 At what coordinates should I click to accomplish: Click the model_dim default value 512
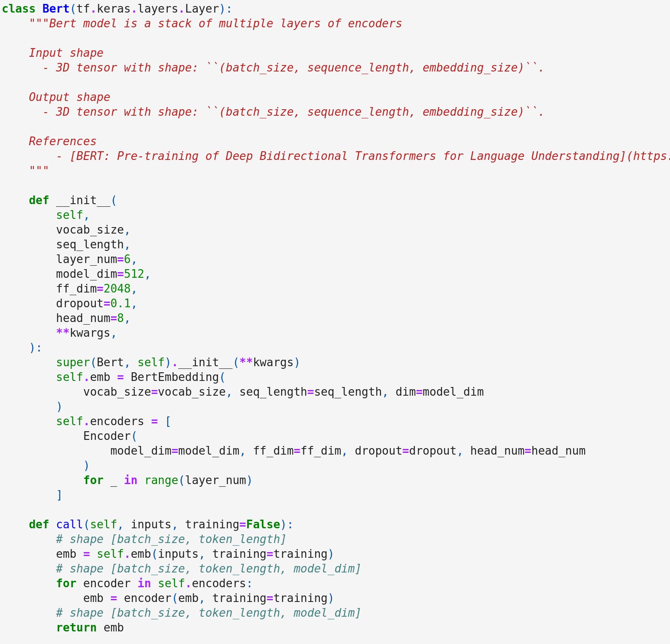click(x=134, y=274)
